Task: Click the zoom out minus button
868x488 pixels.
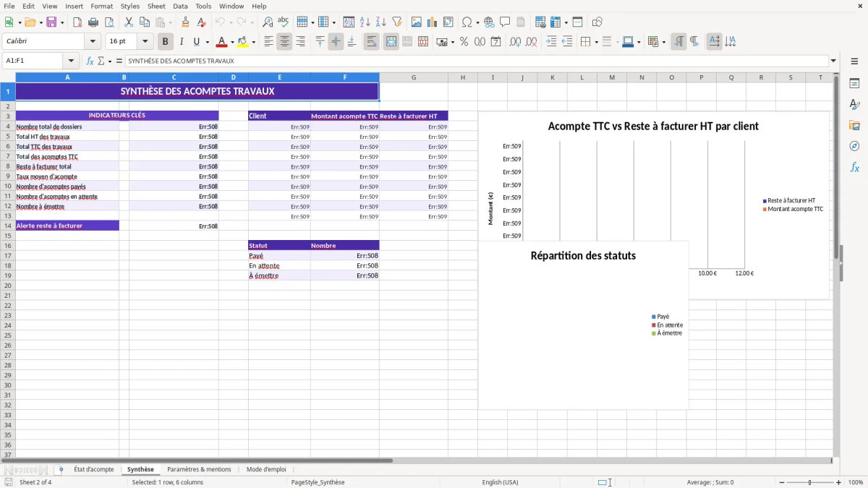Action: pos(783,482)
